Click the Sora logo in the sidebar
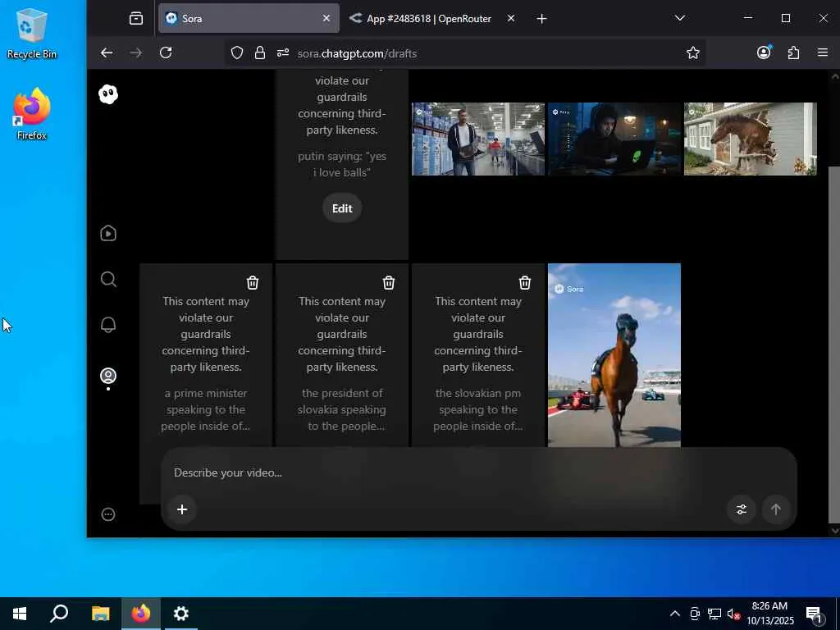Screen dimensions: 840x630 pyautogui.click(x=108, y=94)
